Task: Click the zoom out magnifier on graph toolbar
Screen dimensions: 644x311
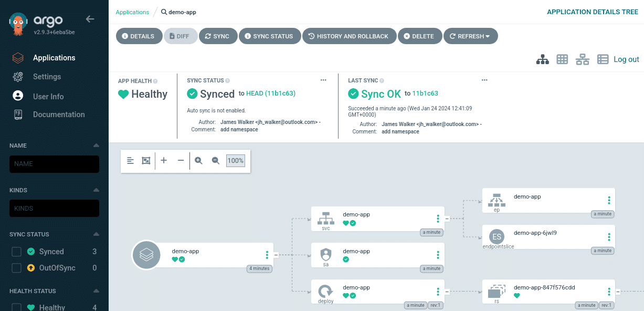Action: click(215, 160)
